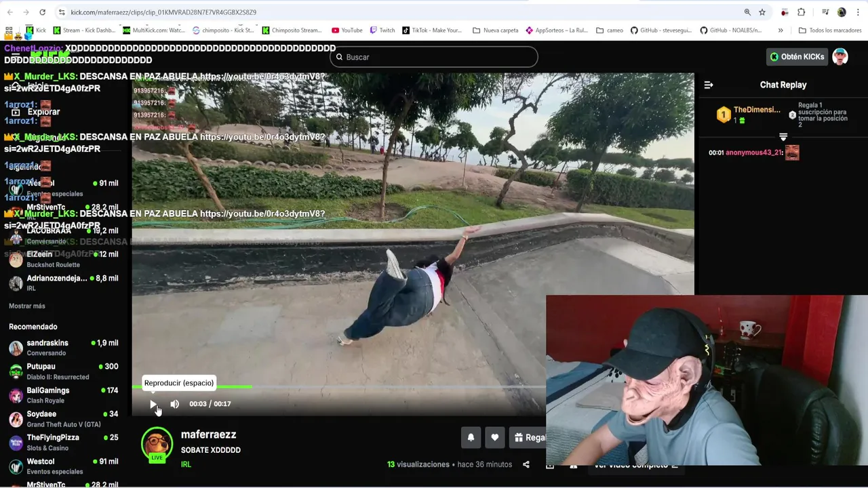The image size is (868, 488).
Task: Share the clip using the share icon
Action: [526, 464]
